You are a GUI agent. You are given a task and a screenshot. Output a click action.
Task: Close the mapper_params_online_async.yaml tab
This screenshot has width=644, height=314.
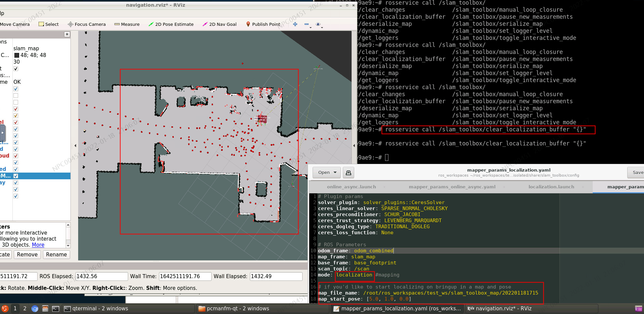click(x=503, y=187)
